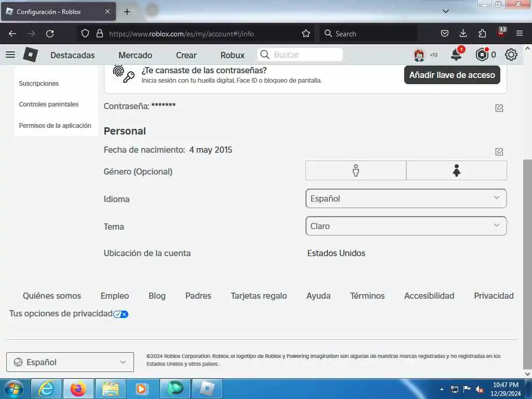Save to Pocket icon in toolbar
This screenshot has height=399, width=532.
(x=445, y=34)
